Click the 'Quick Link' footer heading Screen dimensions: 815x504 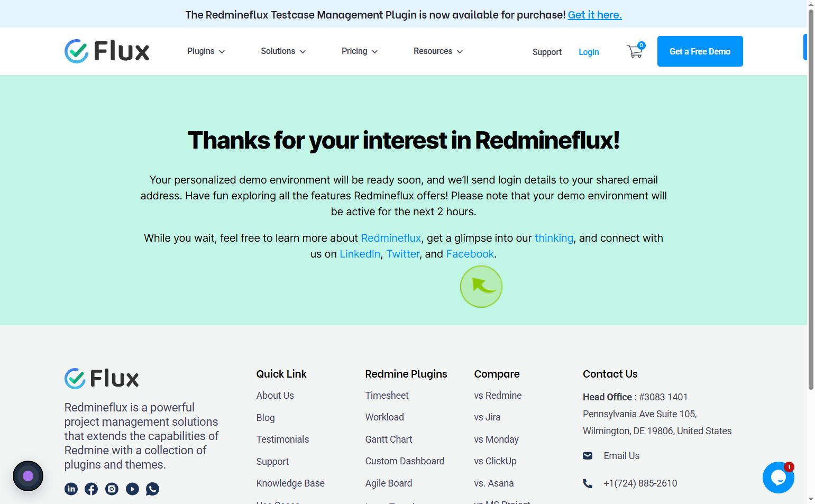point(281,374)
